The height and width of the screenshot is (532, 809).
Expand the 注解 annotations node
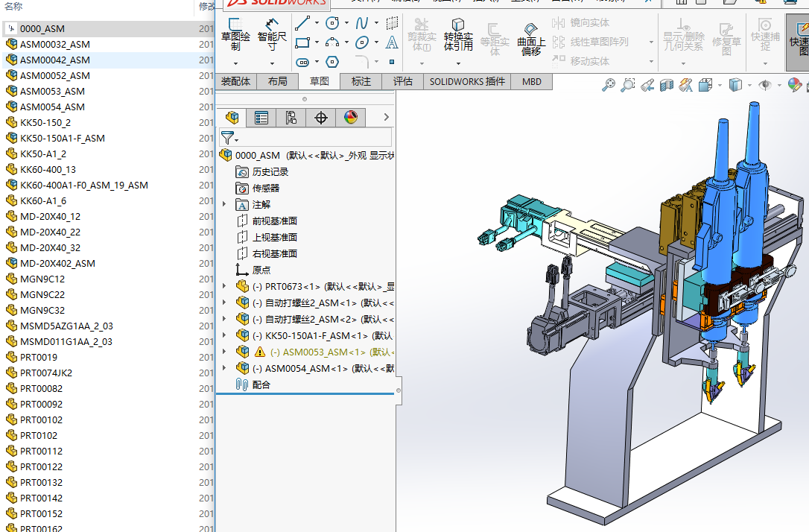[x=224, y=204]
